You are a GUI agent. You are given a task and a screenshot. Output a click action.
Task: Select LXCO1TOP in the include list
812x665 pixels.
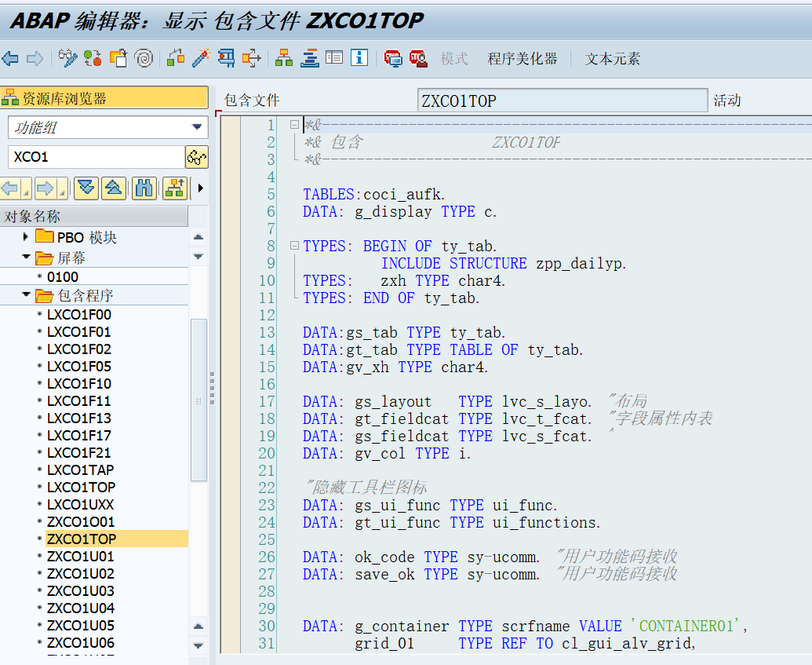point(82,488)
